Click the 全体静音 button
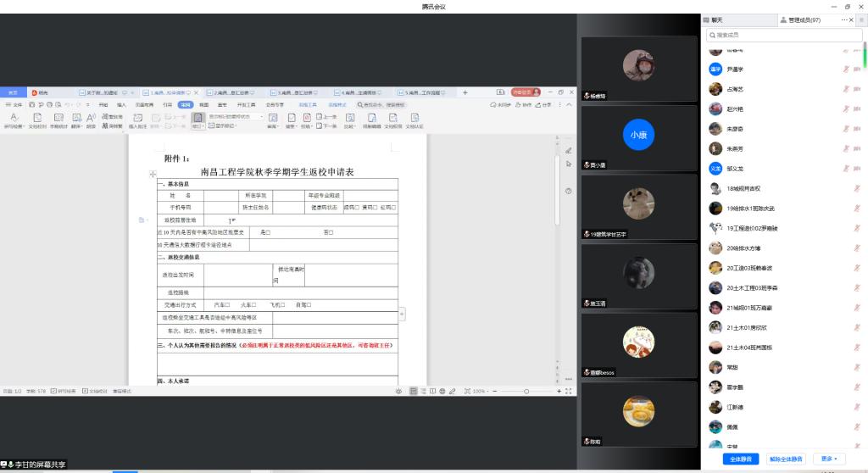 click(740, 459)
